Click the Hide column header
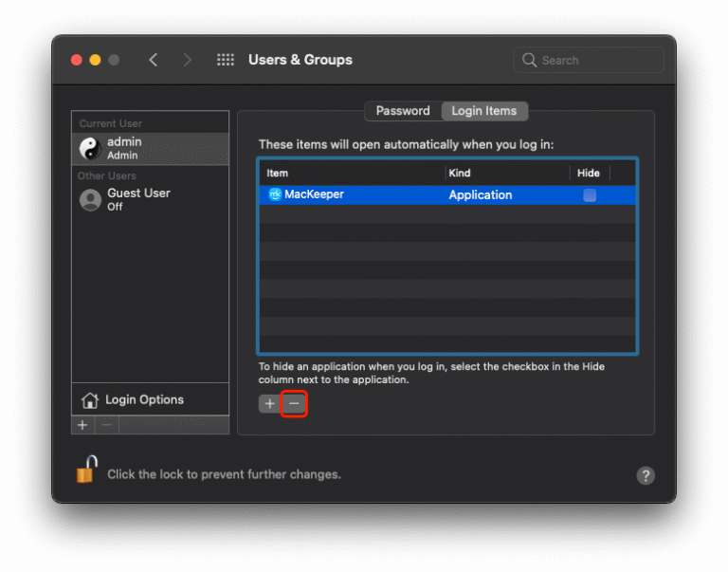 pos(589,173)
